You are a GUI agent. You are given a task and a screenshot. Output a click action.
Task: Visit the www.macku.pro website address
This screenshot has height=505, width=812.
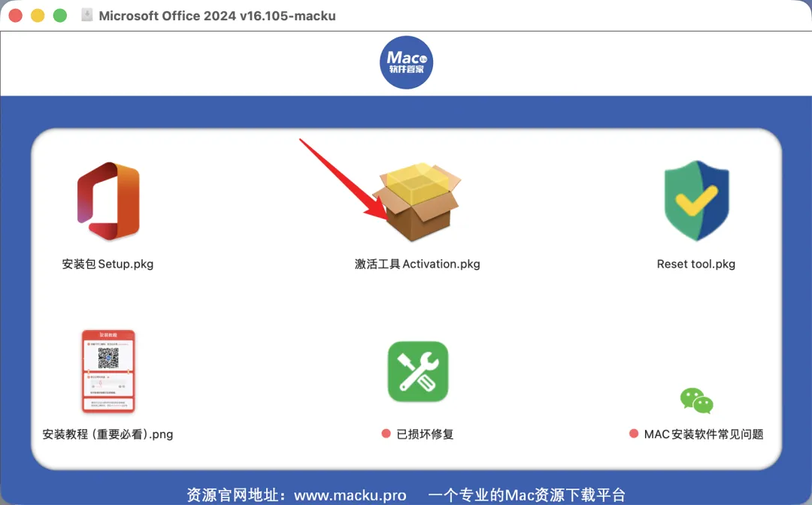pyautogui.click(x=350, y=495)
